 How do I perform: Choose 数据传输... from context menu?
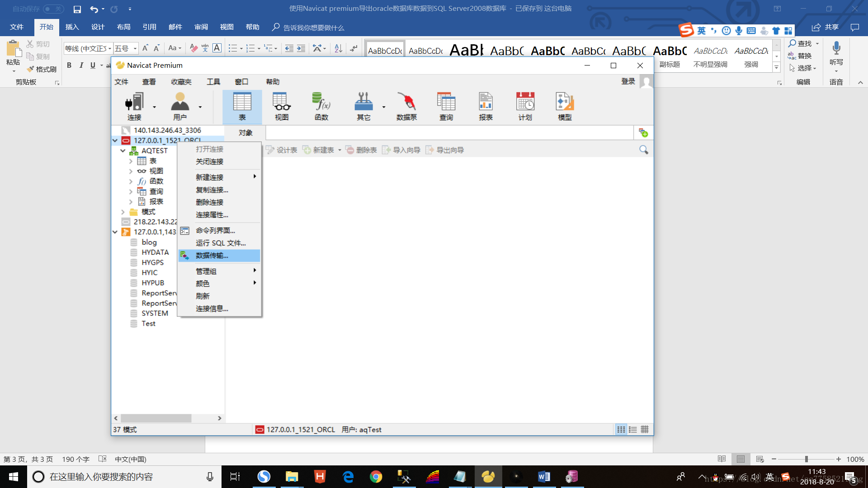(212, 256)
